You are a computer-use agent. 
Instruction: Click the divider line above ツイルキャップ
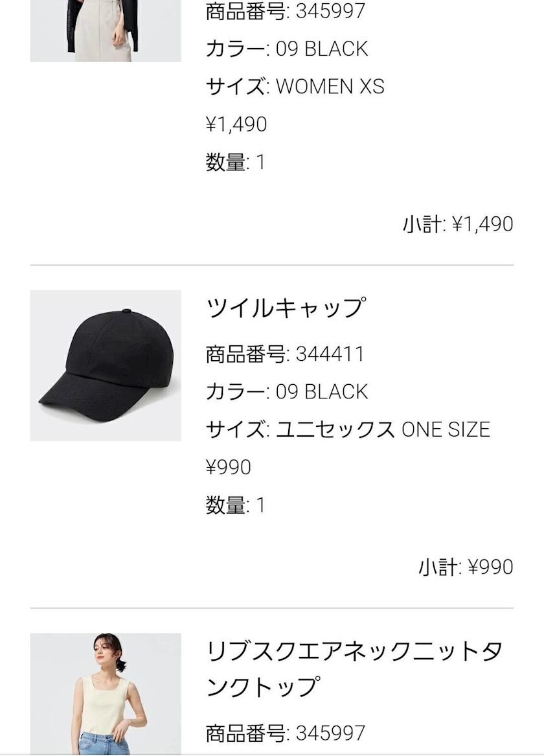click(x=272, y=266)
